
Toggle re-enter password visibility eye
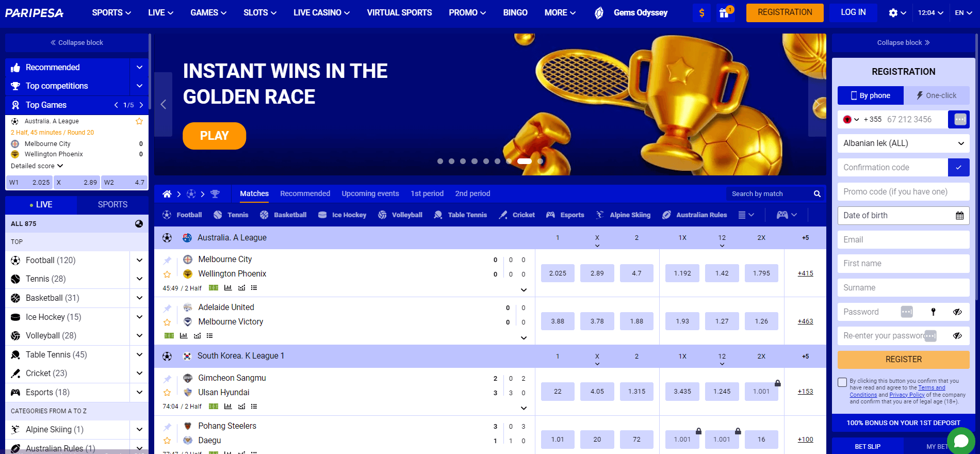(x=957, y=335)
